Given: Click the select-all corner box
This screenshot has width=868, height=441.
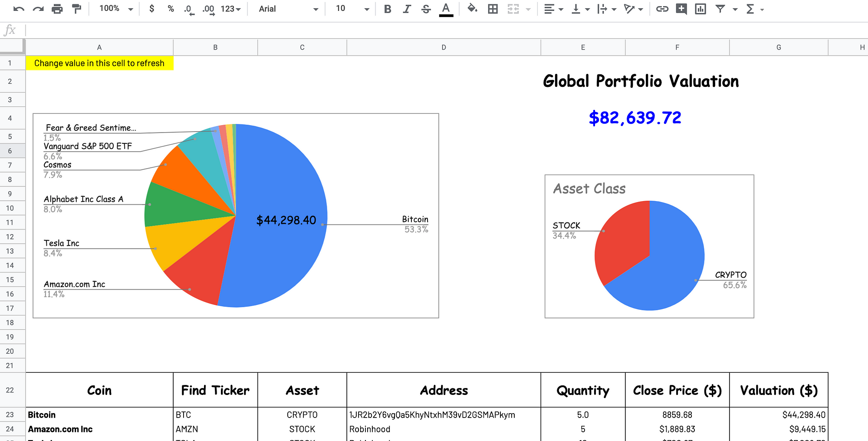Looking at the screenshot, I should pos(12,47).
